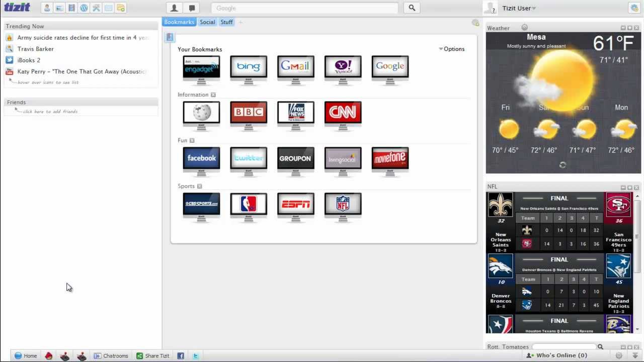Screen dimensions: 644x362
Task: Click the Twitter icon in bottom bar
Action: pyautogui.click(x=196, y=355)
